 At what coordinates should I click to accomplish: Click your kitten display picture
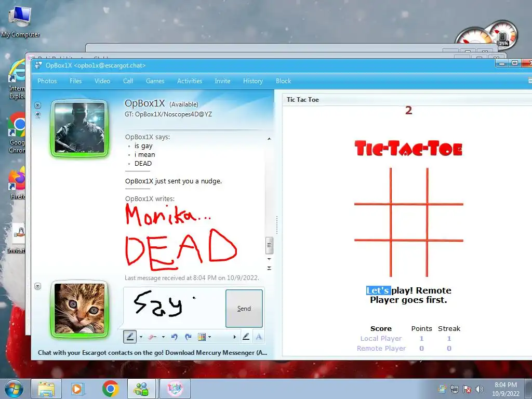pyautogui.click(x=79, y=309)
